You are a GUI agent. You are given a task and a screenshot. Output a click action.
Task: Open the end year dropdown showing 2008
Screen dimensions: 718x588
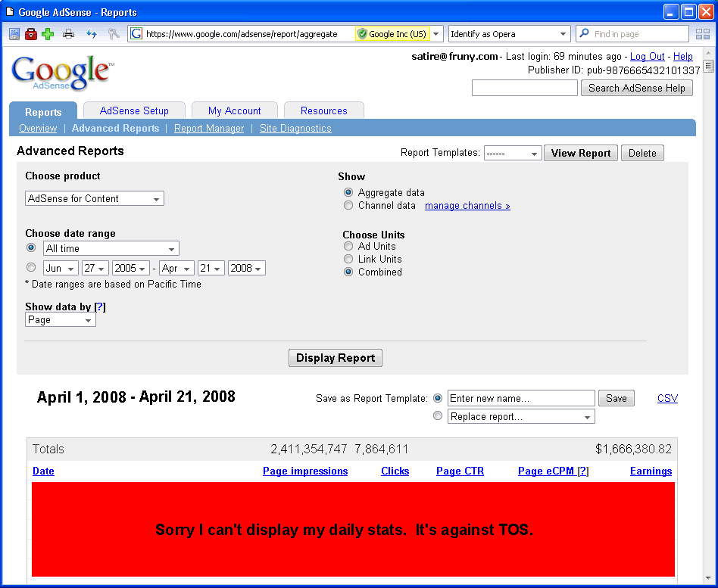click(247, 268)
